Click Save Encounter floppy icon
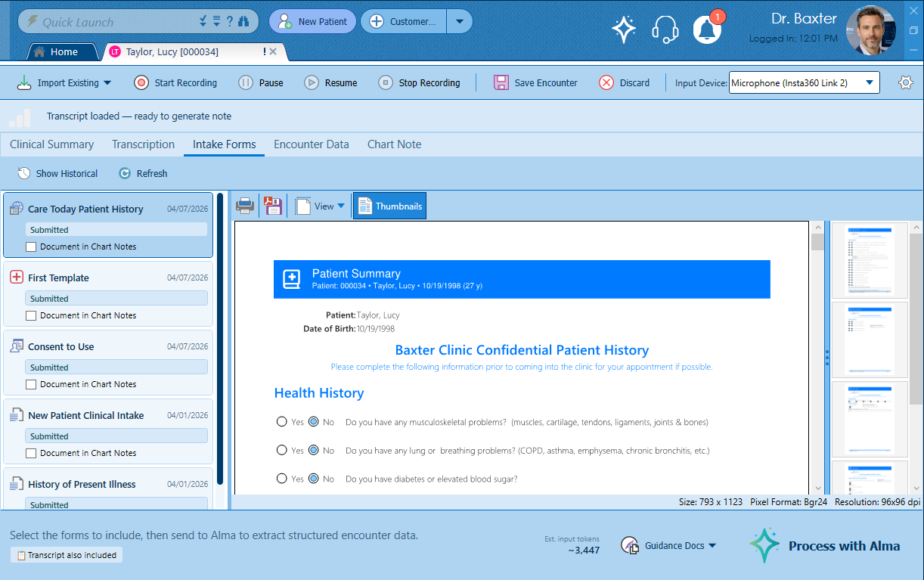Viewport: 924px width, 580px height. coord(501,83)
